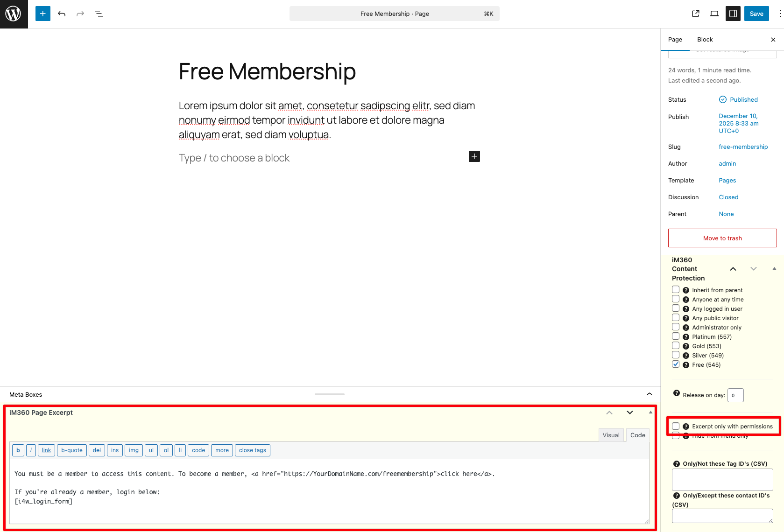Open the block inserter plus button
This screenshot has width=784, height=532.
(42, 14)
